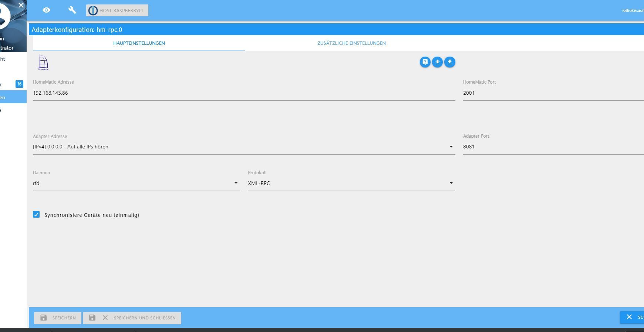The image size is (644, 332).
Task: Click the close button in the bottom bar
Action: (632, 317)
